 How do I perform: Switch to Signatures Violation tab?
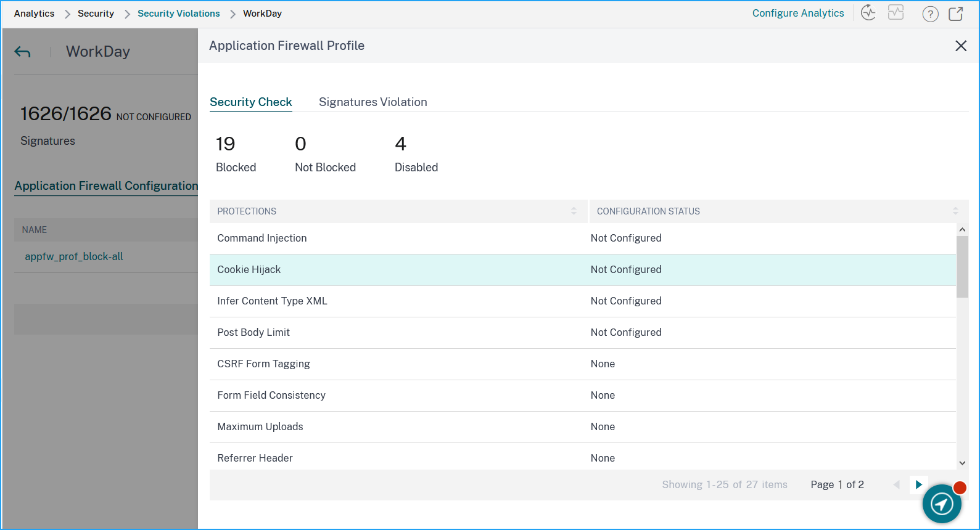(x=373, y=102)
